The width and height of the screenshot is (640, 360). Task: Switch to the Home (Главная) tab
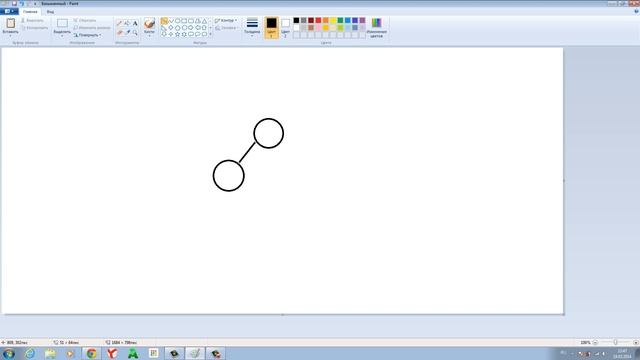(30, 12)
